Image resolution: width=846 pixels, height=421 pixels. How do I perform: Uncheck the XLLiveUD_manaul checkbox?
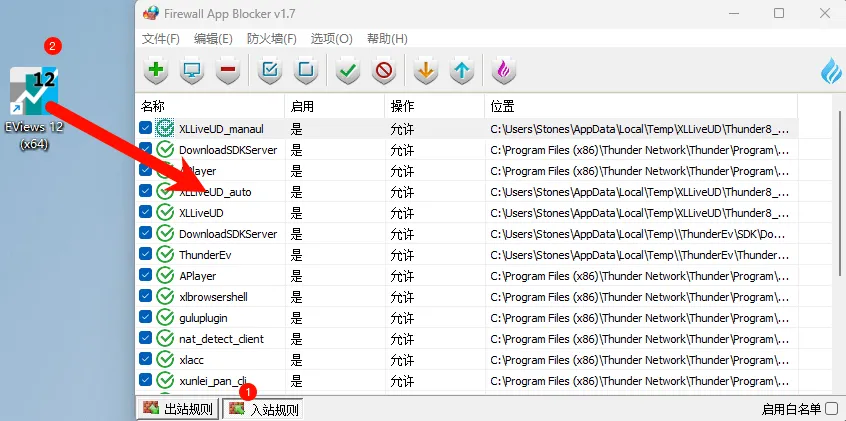coord(145,128)
